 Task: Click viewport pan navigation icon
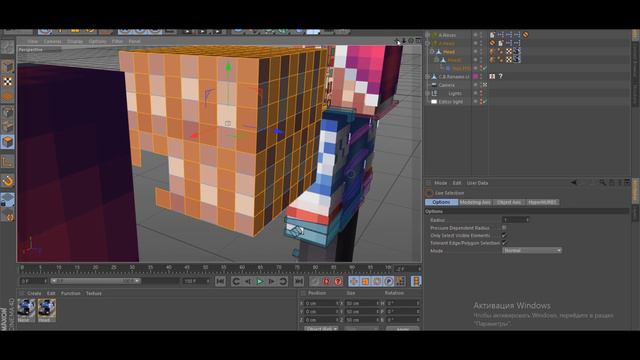pos(397,40)
